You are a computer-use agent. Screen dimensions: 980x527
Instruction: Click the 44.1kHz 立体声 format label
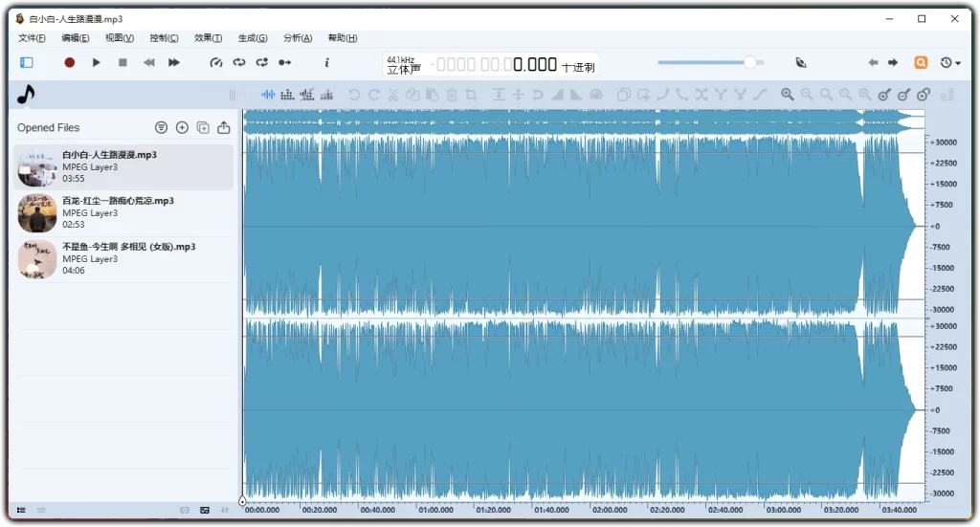pos(403,65)
